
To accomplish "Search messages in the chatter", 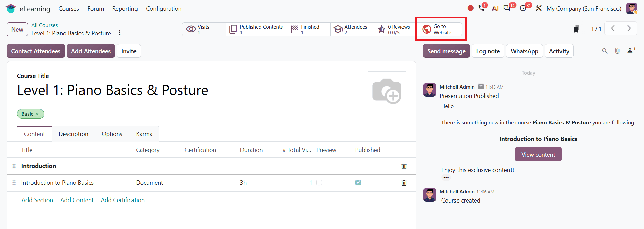I will point(605,51).
